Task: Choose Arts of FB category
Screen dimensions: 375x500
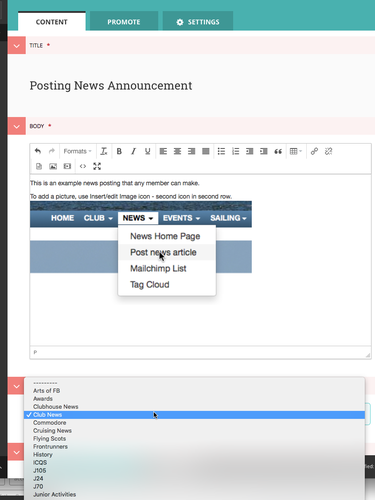Action: [195, 391]
